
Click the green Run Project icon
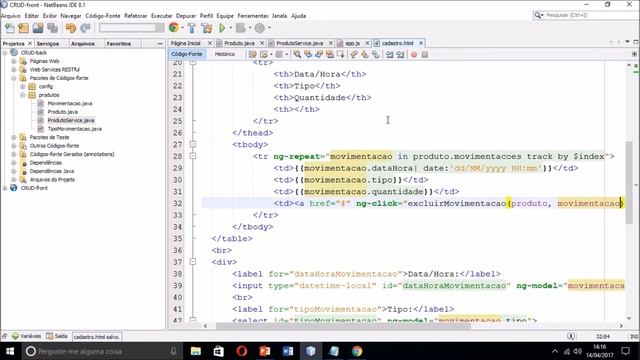222,28
